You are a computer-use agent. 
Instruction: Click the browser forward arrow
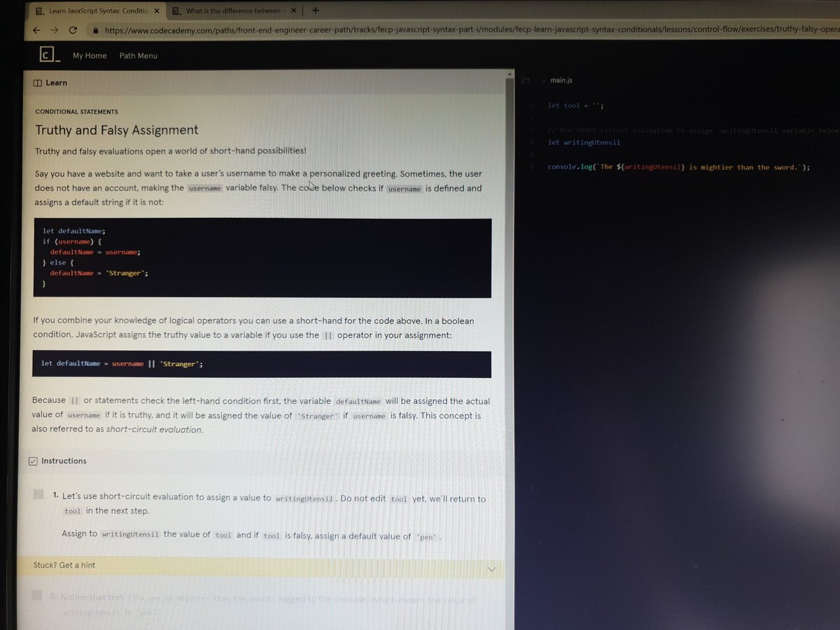point(55,31)
